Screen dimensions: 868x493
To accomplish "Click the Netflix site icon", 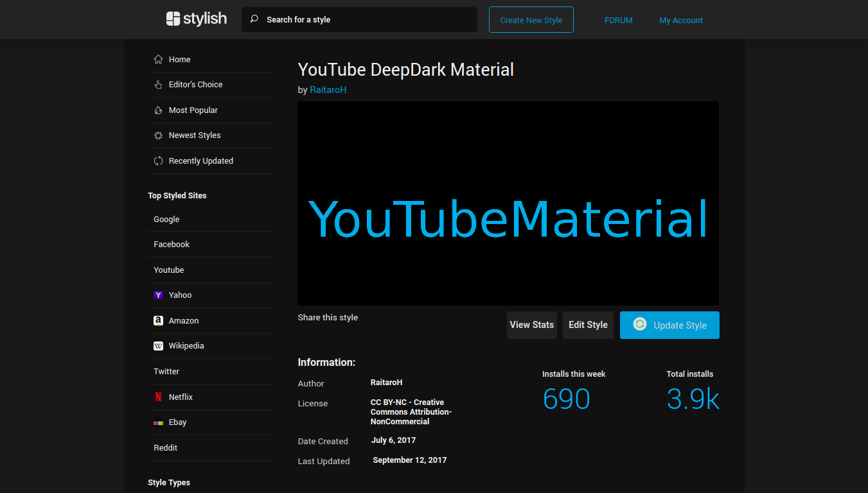I will coord(158,397).
